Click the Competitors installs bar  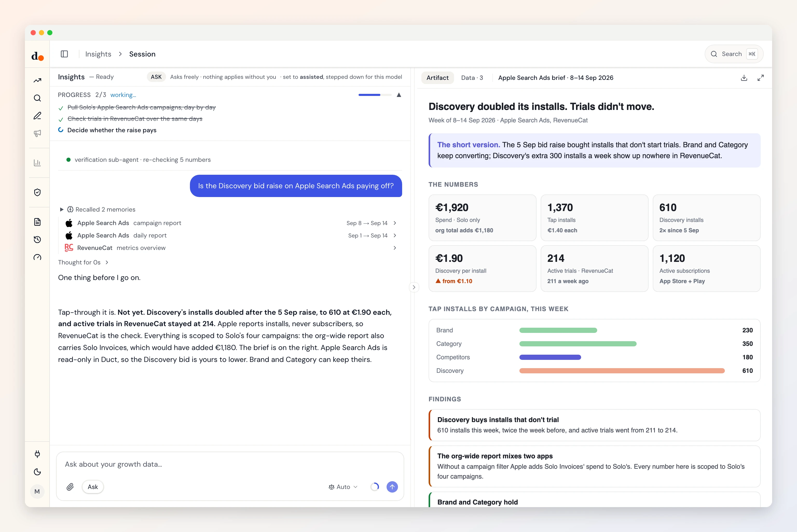pos(550,357)
